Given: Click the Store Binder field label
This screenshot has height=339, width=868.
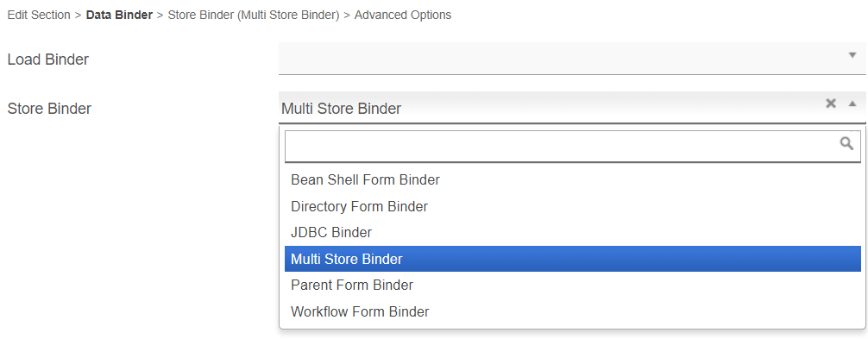Looking at the screenshot, I should [49, 109].
